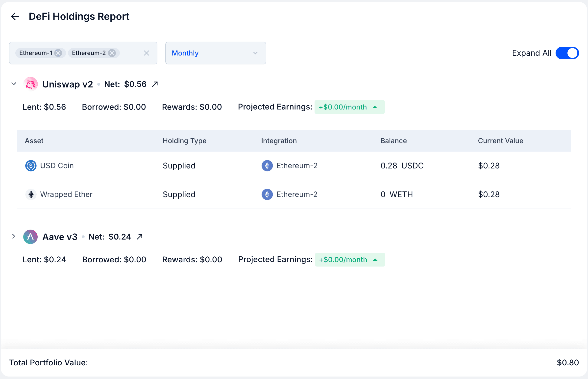Click the Current Value column header
Image resolution: width=588 pixels, height=379 pixels.
501,141
